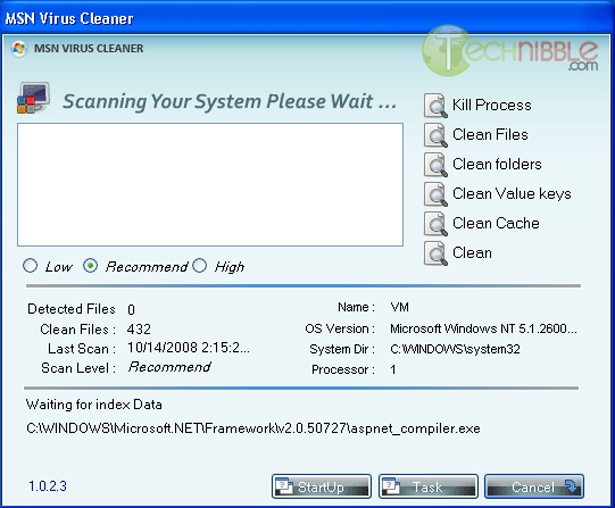Select the Recommend scan level radio
The height and width of the screenshot is (508, 615).
90,266
